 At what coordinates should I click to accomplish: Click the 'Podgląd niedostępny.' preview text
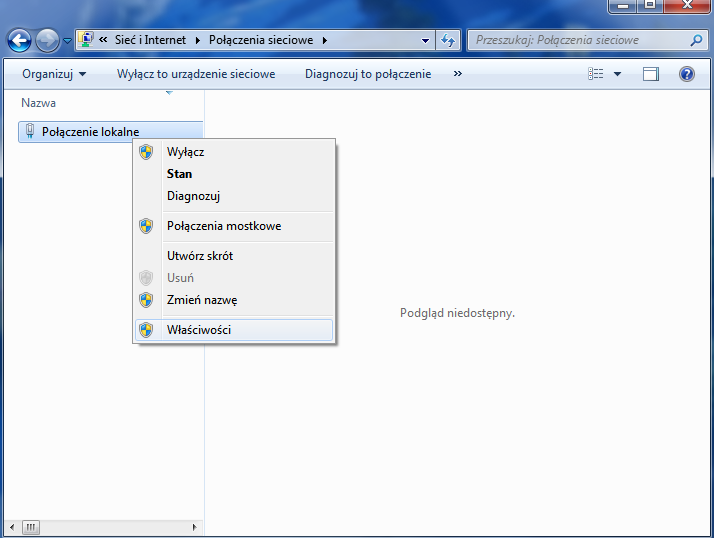[457, 313]
